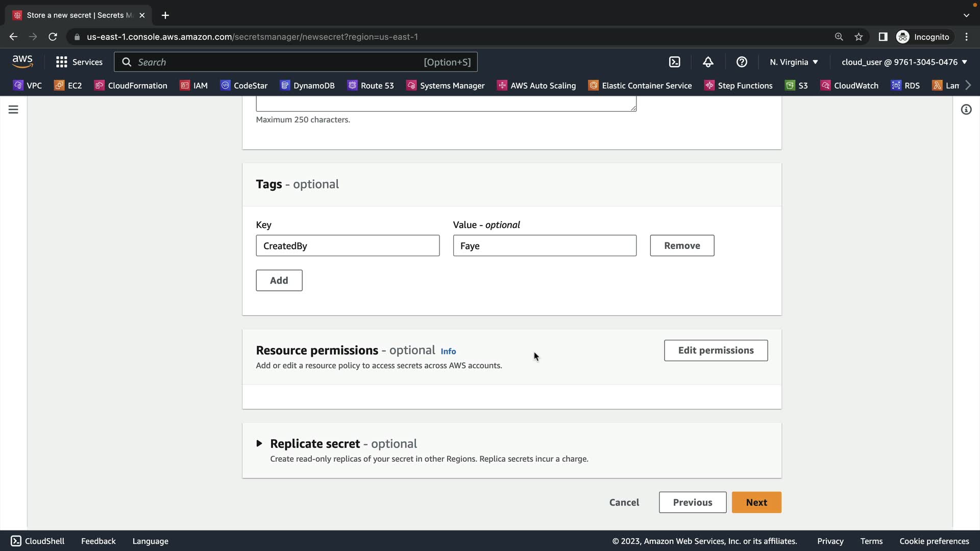Click the orange Next button
This screenshot has width=980, height=551.
coord(756,503)
